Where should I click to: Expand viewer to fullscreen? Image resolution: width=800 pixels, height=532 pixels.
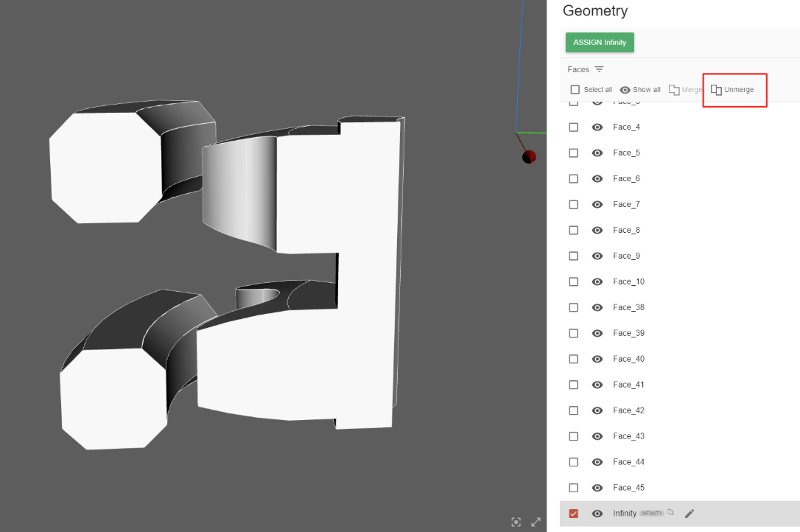(536, 522)
